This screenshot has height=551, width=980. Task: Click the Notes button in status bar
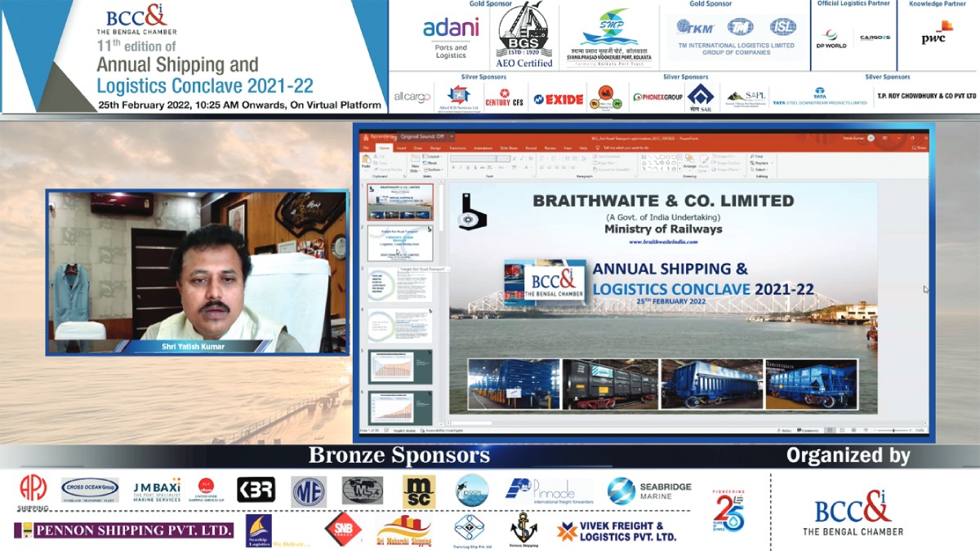(x=784, y=430)
